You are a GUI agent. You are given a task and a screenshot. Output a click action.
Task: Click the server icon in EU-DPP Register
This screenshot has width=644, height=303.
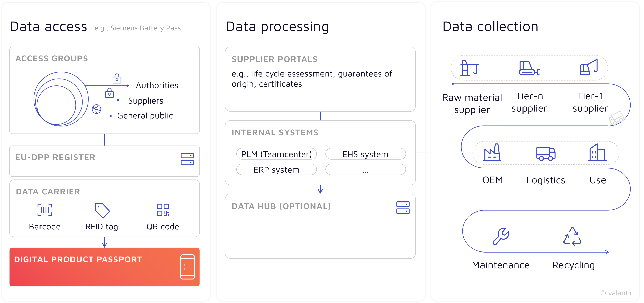tap(187, 159)
